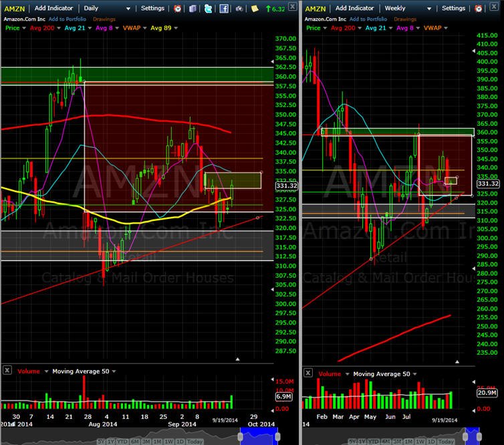Open Moving Average 50 menu in Daily chart
This screenshot has height=445, width=504.
point(114,371)
